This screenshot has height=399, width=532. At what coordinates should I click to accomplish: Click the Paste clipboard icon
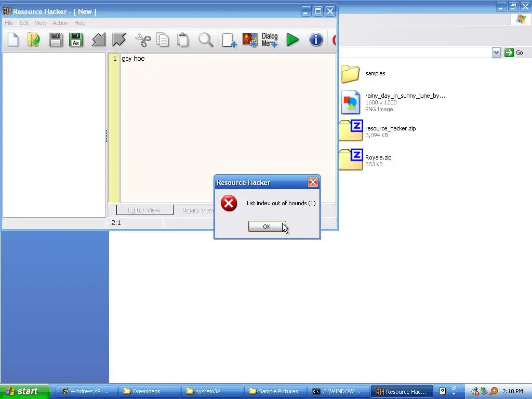[183, 39]
